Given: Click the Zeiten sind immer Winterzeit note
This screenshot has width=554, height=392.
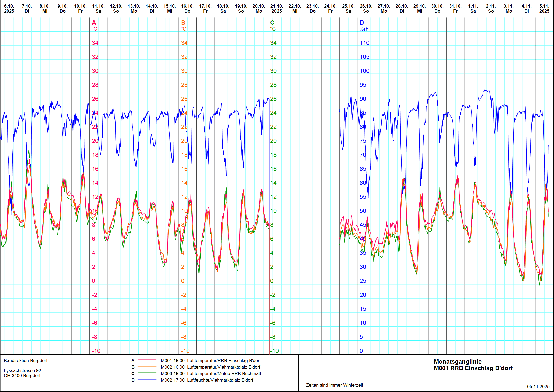Looking at the screenshot, I should tap(334, 385).
